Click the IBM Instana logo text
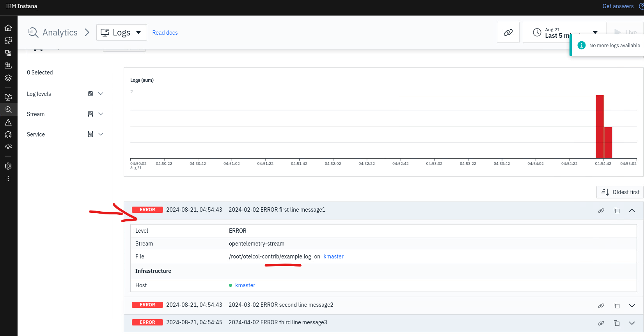This screenshot has height=336, width=644. [x=21, y=6]
